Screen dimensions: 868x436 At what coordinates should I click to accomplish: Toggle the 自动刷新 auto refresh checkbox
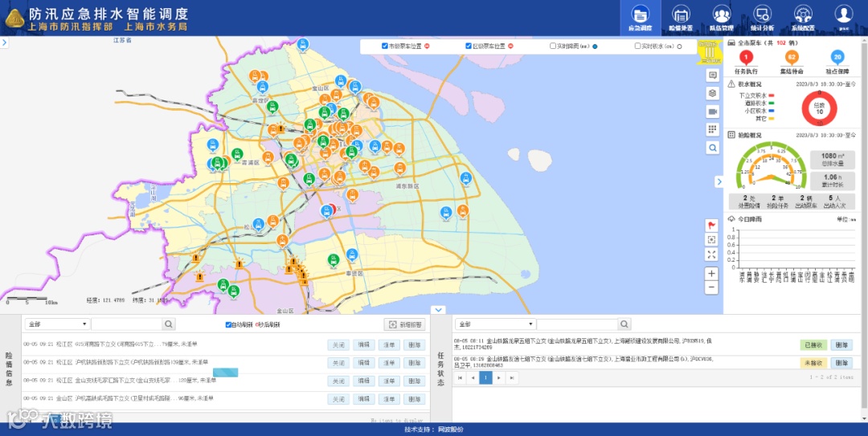tap(229, 324)
